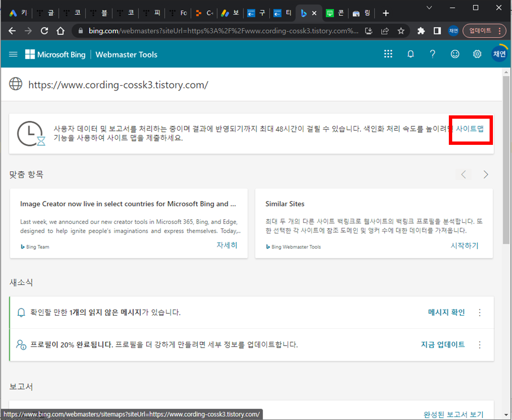
Task: Click the scrollbar down arrow
Action: pos(506,415)
